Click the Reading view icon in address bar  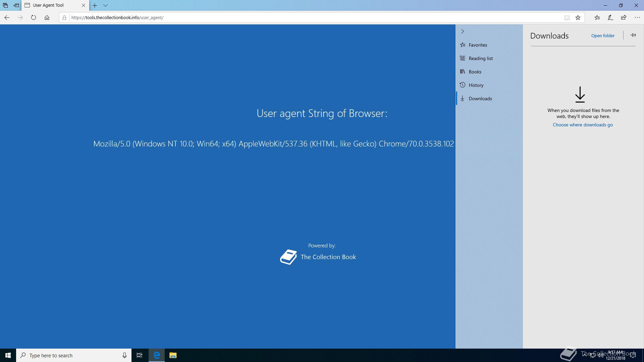tap(567, 18)
